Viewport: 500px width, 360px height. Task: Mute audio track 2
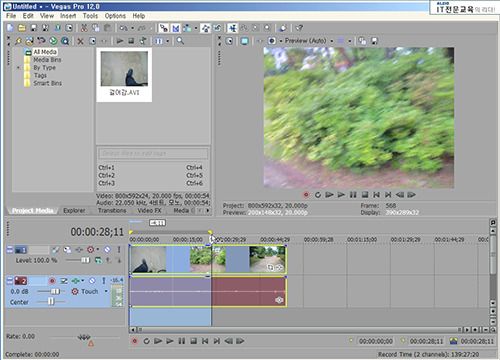(92, 281)
